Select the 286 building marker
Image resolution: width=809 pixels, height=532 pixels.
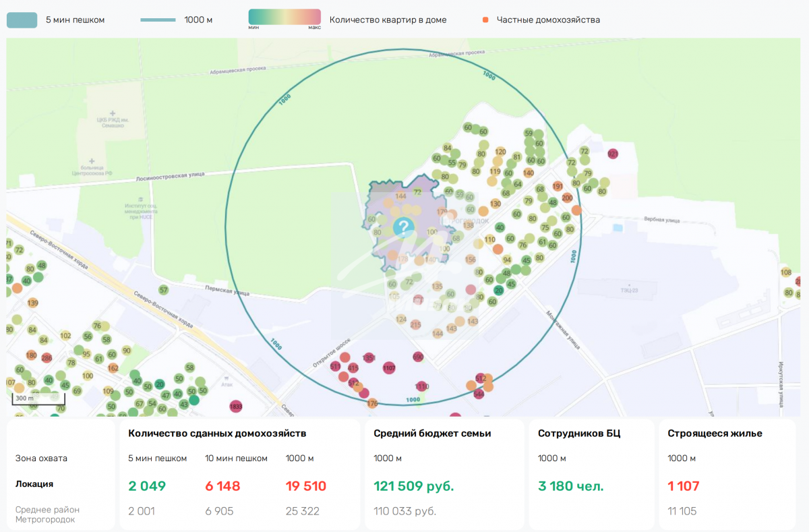[x=47, y=358]
